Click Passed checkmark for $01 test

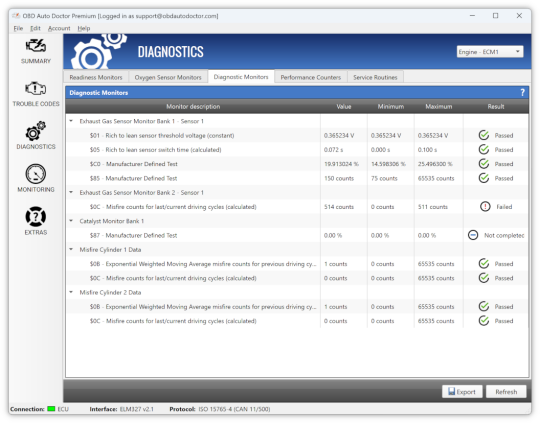point(484,135)
